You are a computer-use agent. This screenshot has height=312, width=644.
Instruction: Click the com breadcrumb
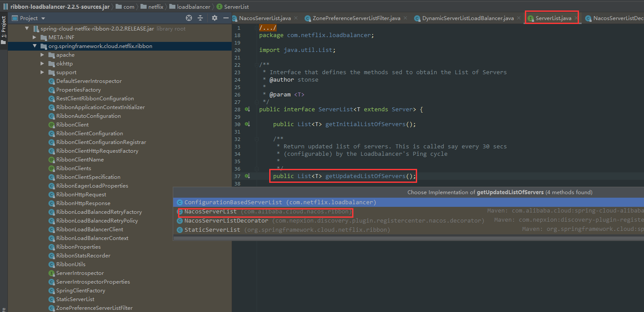(125, 7)
